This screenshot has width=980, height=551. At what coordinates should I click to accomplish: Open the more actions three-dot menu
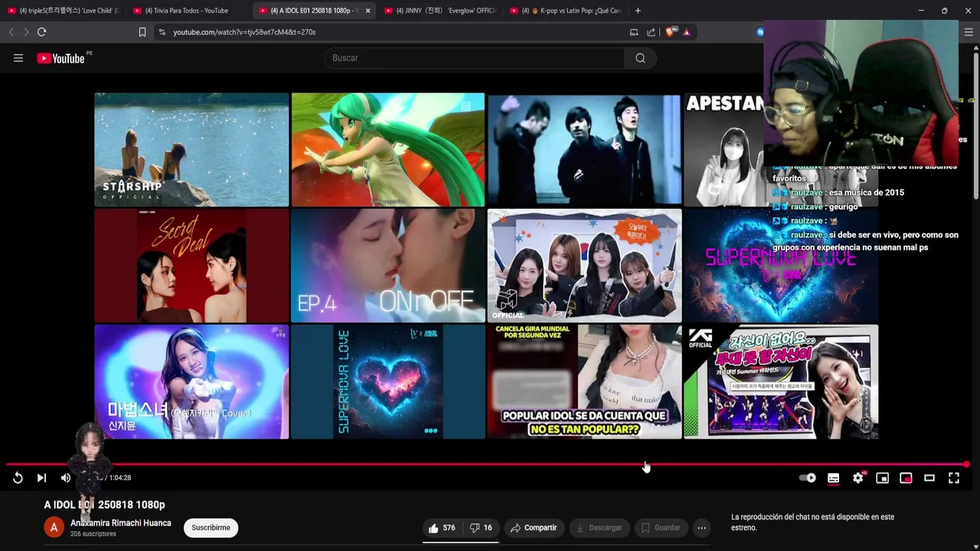(x=701, y=527)
